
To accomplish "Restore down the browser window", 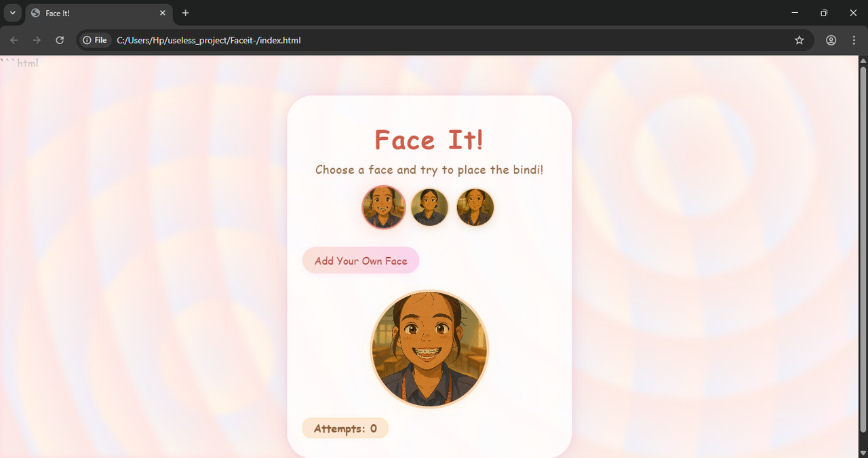I will pos(824,13).
